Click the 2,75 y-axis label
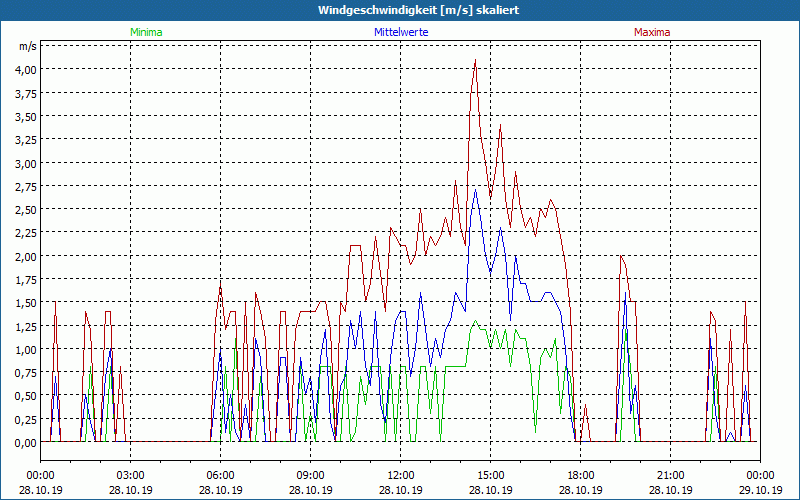This screenshot has height=500, width=800. pos(25,187)
